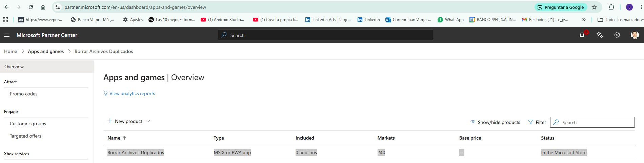The width and height of the screenshot is (644, 163).
Task: Click the products table Search field
Action: [x=592, y=122]
